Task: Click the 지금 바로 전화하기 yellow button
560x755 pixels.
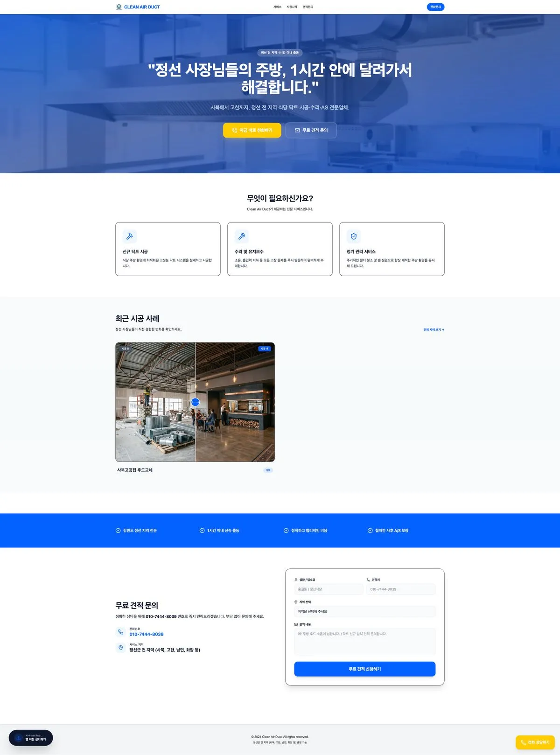Action: [x=252, y=130]
